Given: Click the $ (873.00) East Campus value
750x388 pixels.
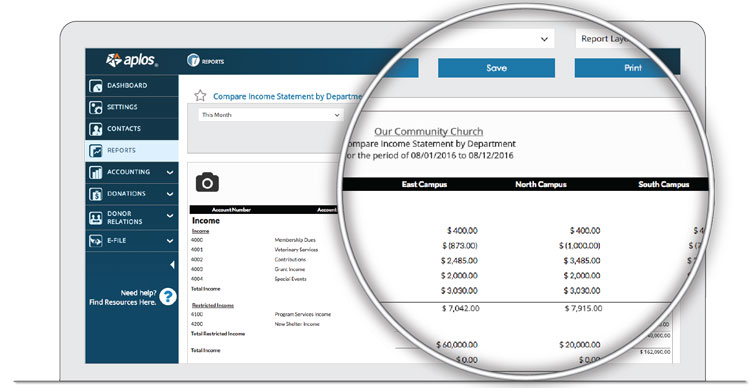Looking at the screenshot, I should [x=460, y=245].
